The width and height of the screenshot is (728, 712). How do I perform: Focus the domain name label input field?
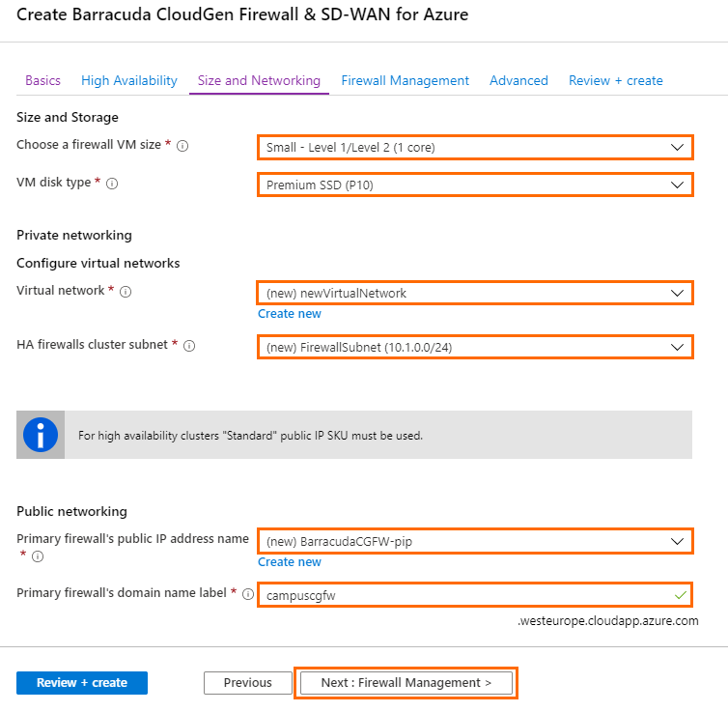tap(475, 595)
